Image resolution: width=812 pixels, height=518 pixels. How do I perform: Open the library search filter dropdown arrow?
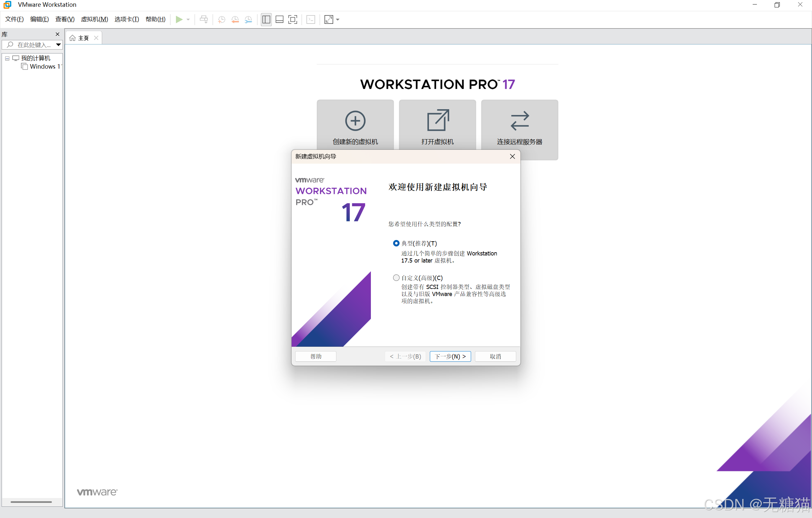(x=58, y=44)
